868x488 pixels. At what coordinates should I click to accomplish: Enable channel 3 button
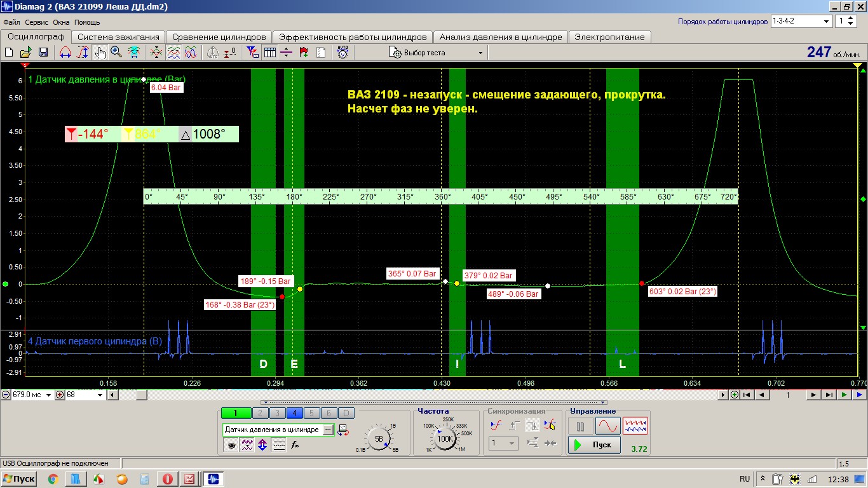click(x=277, y=413)
